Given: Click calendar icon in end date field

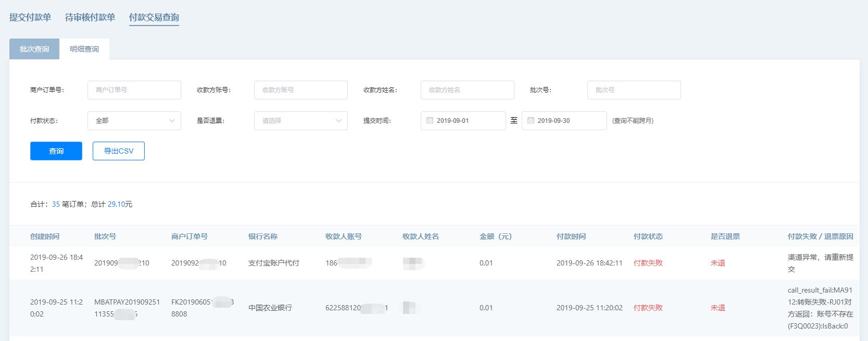Looking at the screenshot, I should [x=531, y=120].
